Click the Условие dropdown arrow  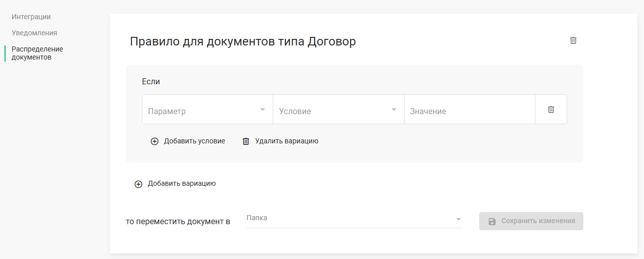394,110
